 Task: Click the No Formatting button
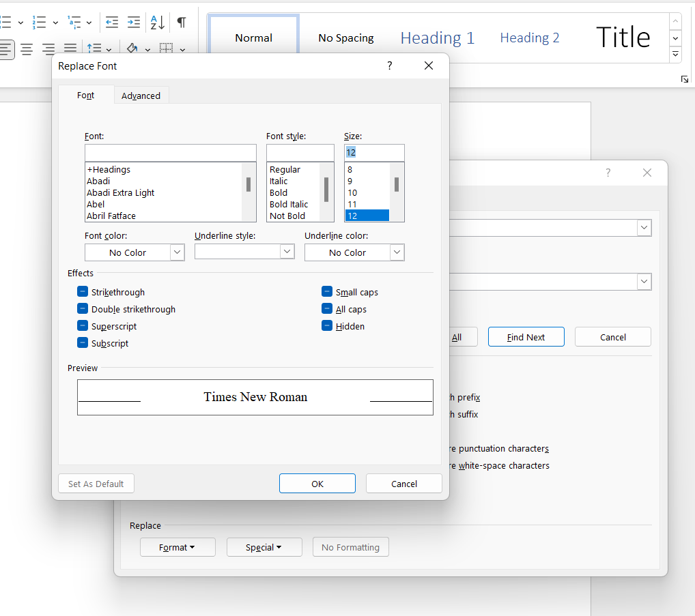351,547
